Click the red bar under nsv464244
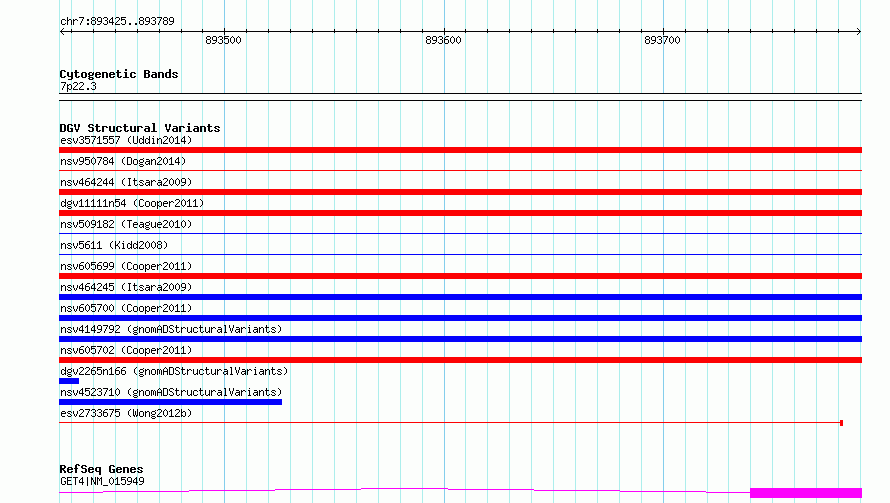This screenshot has width=890, height=503. pos(460,192)
